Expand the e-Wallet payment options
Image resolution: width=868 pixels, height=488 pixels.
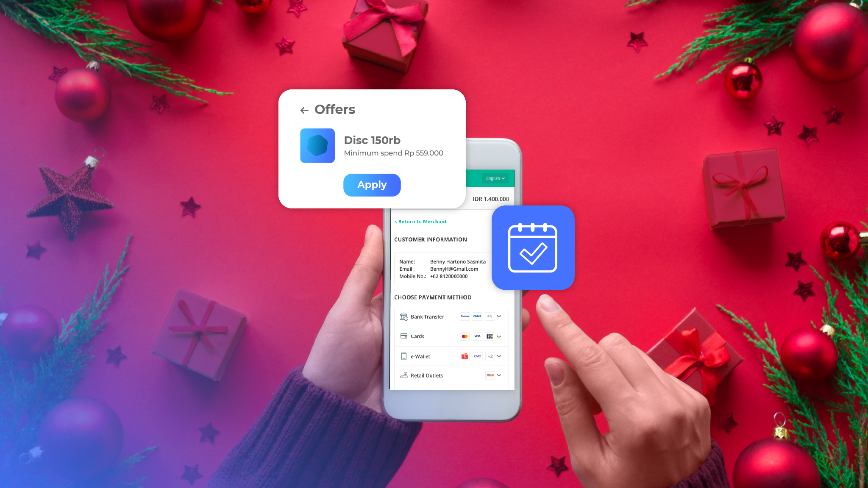click(x=500, y=356)
